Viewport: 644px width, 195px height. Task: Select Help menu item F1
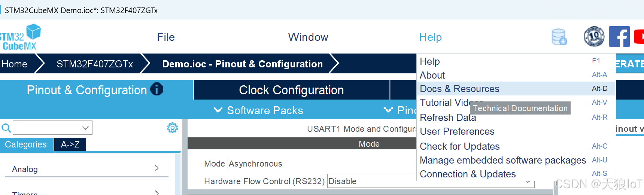coord(516,61)
